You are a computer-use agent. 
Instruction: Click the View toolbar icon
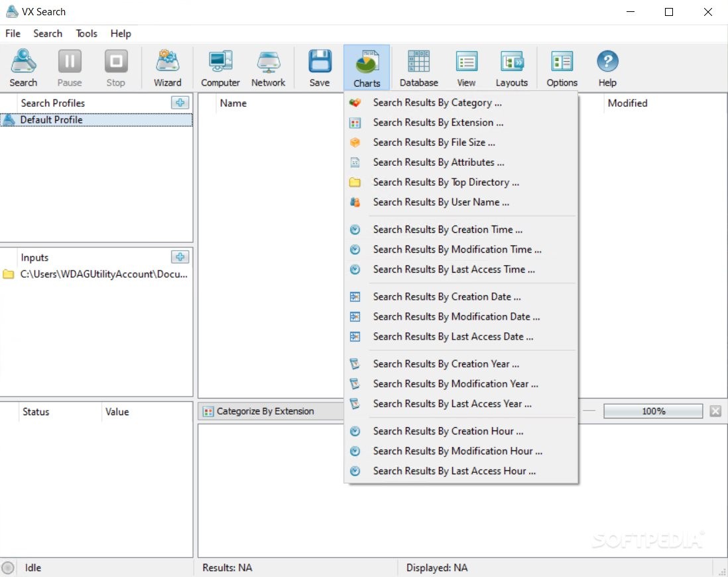(466, 68)
